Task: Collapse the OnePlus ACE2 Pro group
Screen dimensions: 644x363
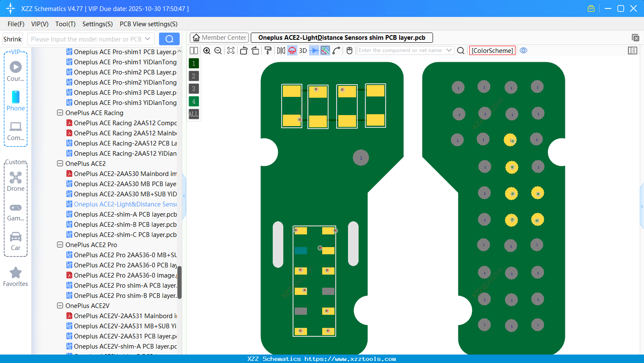Action: point(60,245)
